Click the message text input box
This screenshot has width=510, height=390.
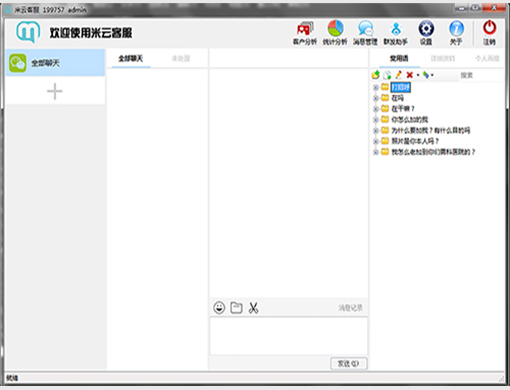pos(288,336)
